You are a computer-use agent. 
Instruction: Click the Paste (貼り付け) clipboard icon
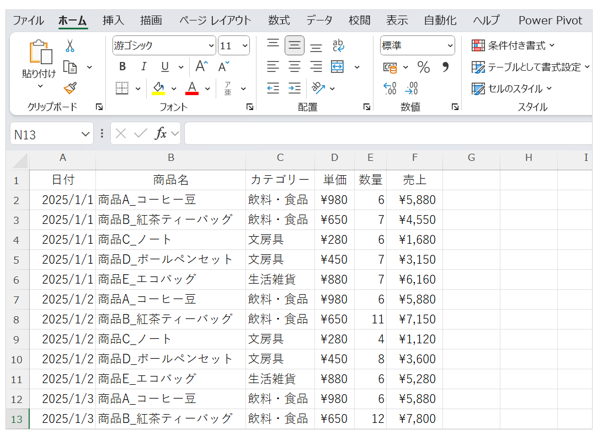click(41, 52)
